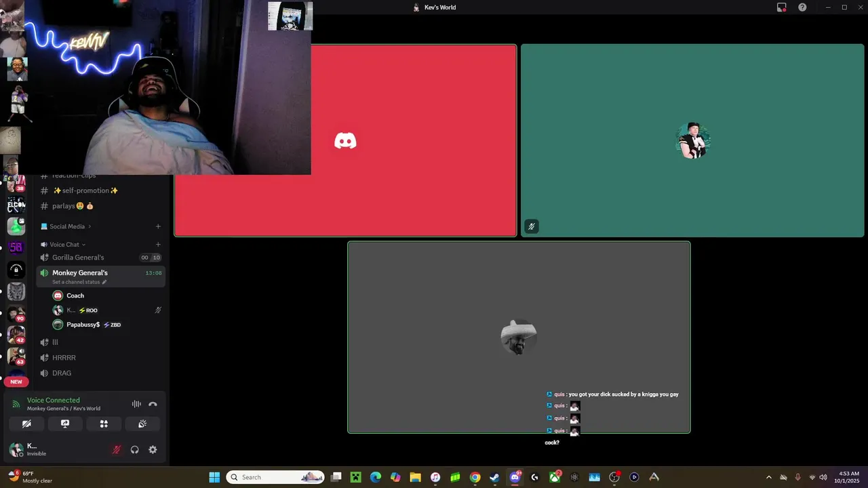Open User Settings gear
The width and height of the screenshot is (868, 488).
coord(153,449)
